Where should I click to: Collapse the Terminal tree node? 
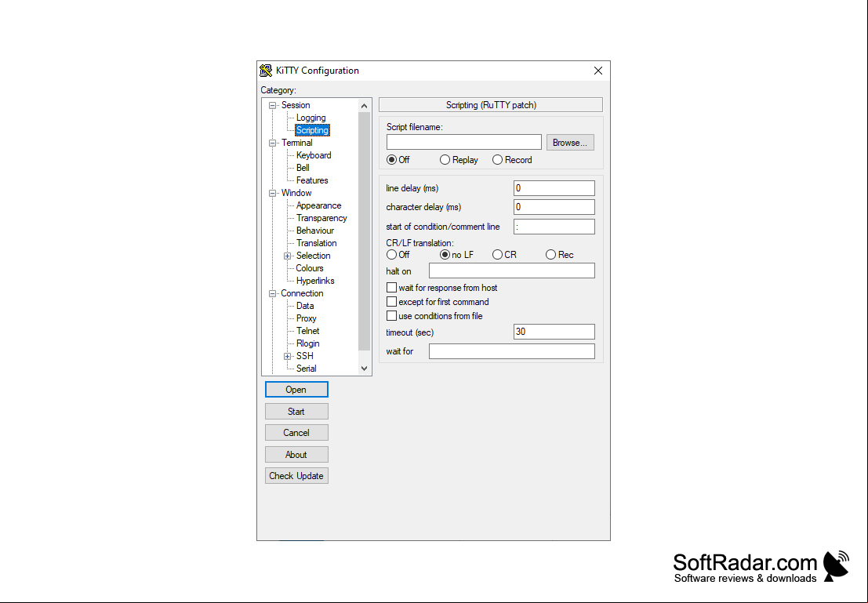pos(272,143)
